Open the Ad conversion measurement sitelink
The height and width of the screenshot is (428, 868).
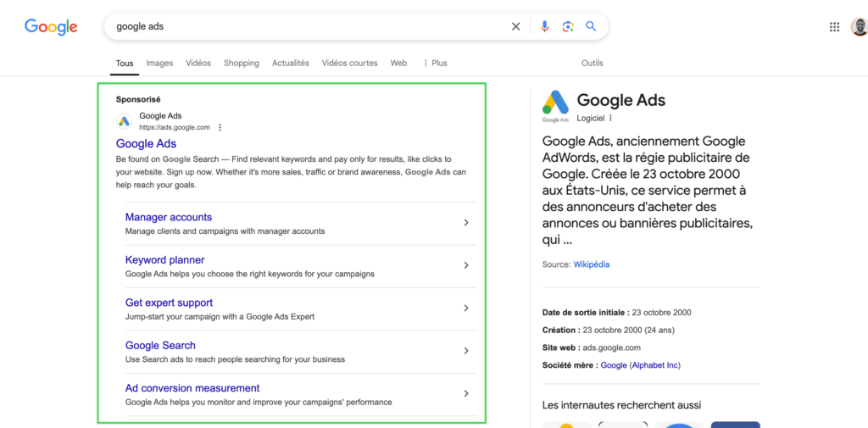192,387
